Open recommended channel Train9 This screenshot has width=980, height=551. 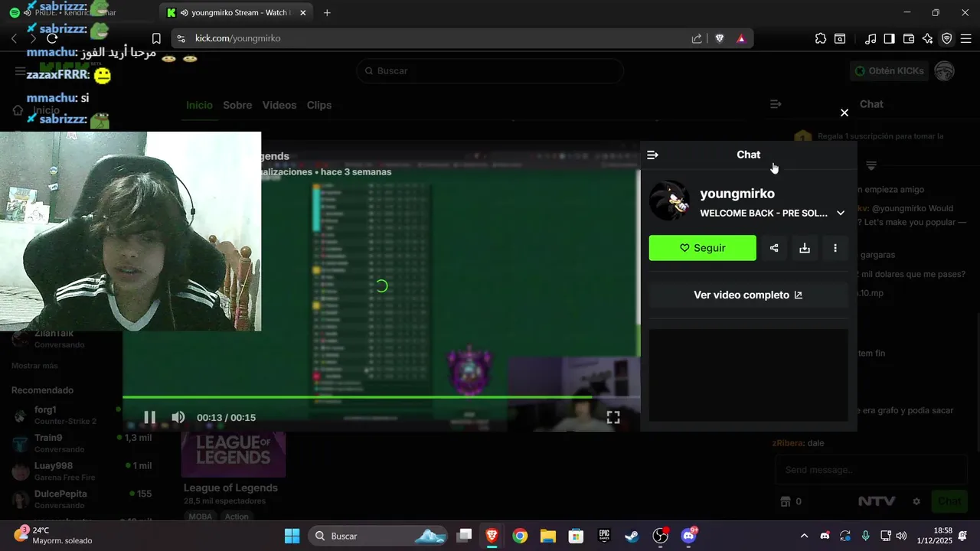80,443
